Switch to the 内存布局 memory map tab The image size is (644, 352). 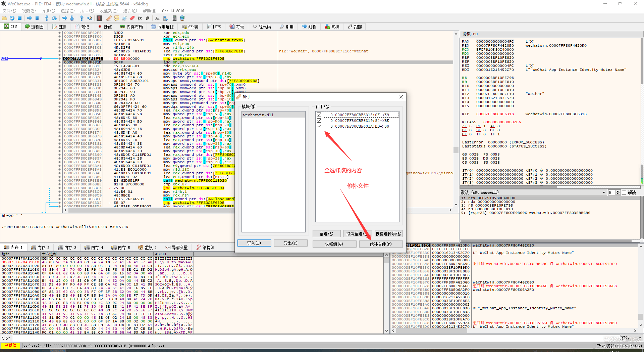[131, 27]
